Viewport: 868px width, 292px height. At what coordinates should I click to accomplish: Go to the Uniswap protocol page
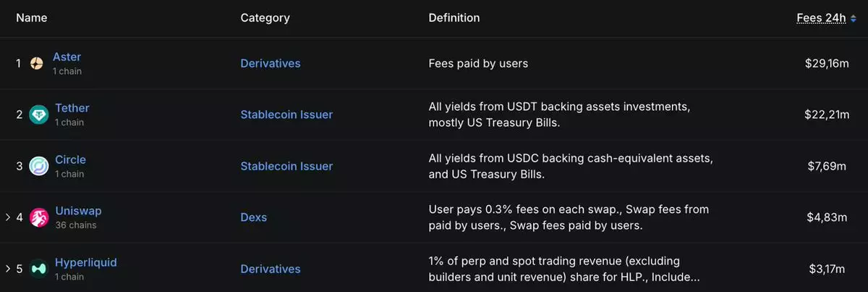pos(78,211)
